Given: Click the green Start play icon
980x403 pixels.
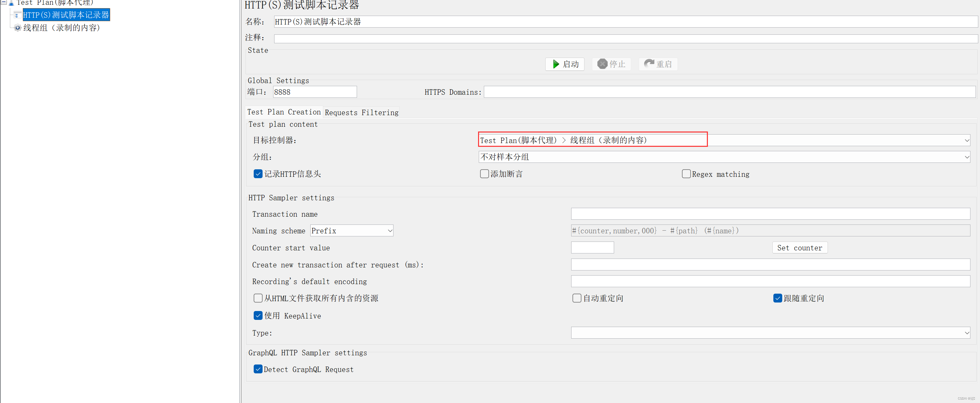Looking at the screenshot, I should click(556, 64).
